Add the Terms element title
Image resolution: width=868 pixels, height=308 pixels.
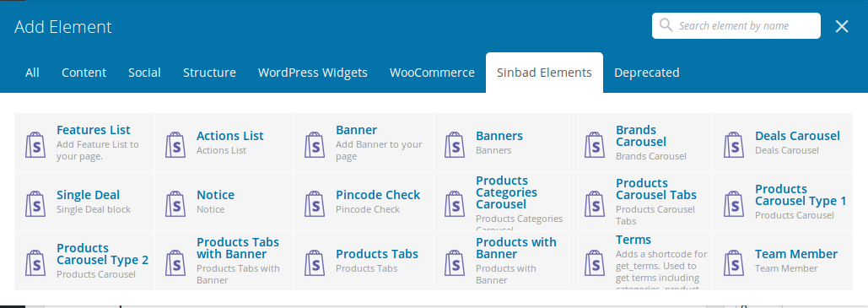click(x=633, y=240)
